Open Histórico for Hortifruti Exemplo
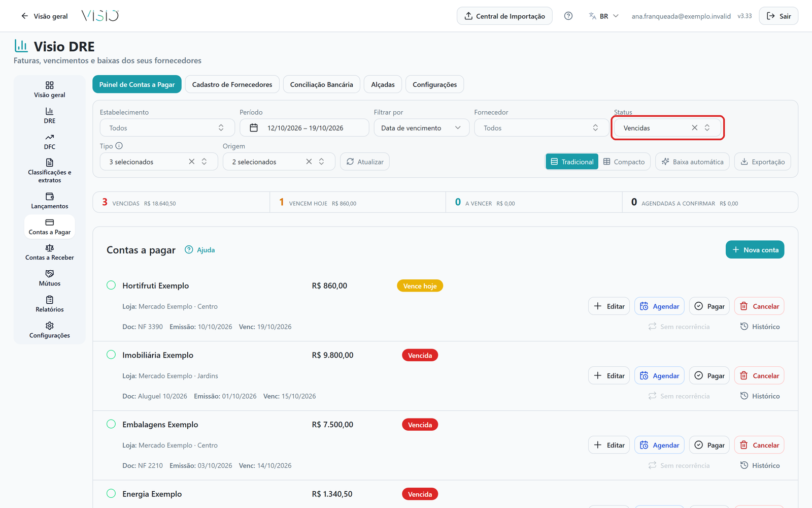Image resolution: width=812 pixels, height=508 pixels. pyautogui.click(x=760, y=327)
